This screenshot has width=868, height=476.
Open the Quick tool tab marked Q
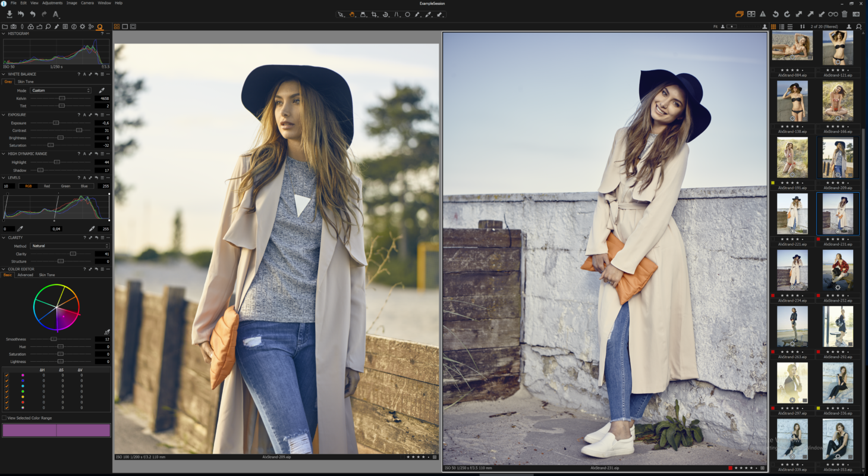coord(99,26)
